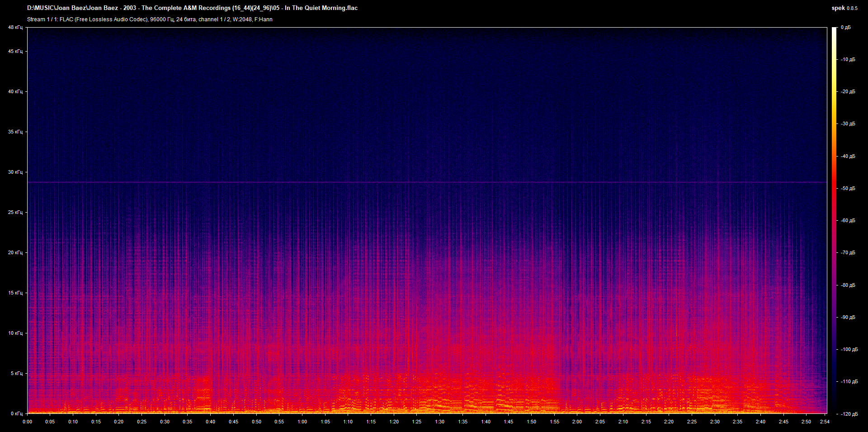Click the 2:54 end time label

pos(824,422)
